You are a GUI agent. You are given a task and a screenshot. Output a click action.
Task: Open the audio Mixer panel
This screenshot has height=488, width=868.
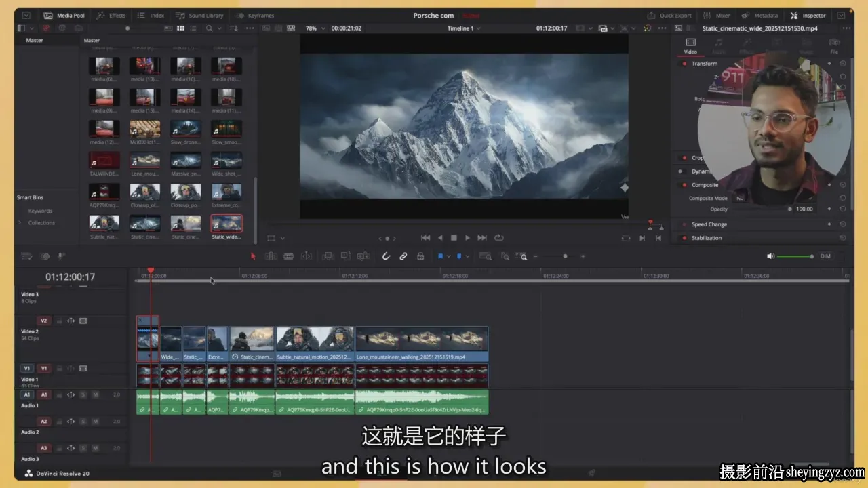pyautogui.click(x=717, y=15)
